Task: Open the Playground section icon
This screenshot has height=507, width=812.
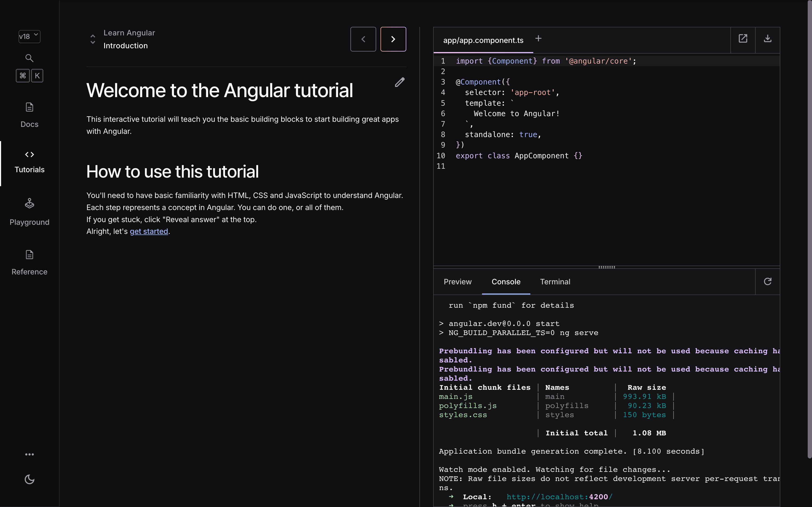Action: (x=29, y=203)
